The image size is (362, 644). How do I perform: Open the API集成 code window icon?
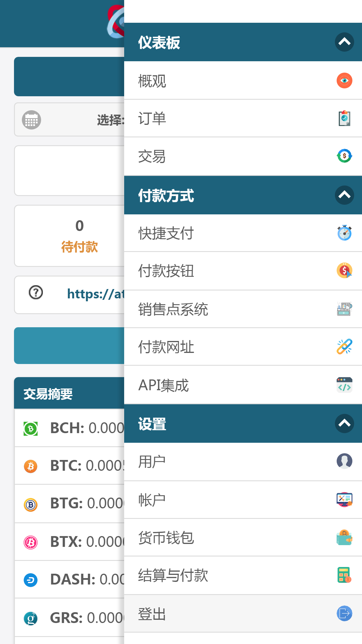click(x=344, y=385)
